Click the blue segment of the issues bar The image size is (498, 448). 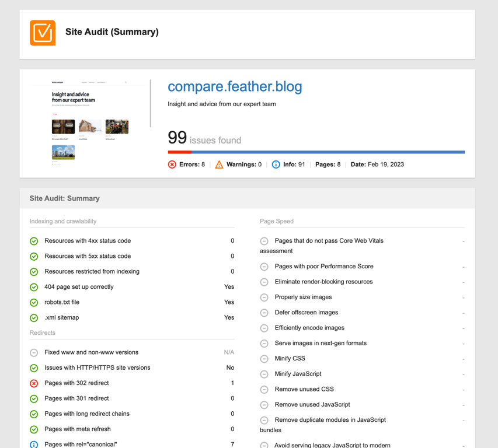coord(328,152)
